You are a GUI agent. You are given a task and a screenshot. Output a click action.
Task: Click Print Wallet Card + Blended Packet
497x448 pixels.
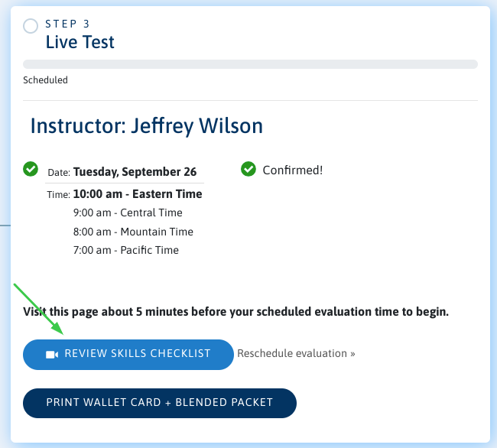point(160,403)
